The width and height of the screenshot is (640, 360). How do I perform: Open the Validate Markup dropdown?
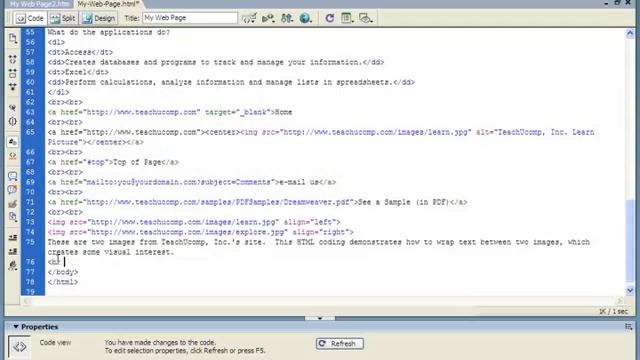pos(268,18)
